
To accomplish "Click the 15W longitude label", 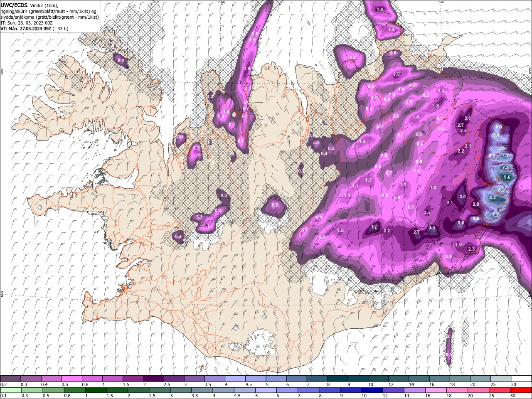I will click(x=441, y=2).
